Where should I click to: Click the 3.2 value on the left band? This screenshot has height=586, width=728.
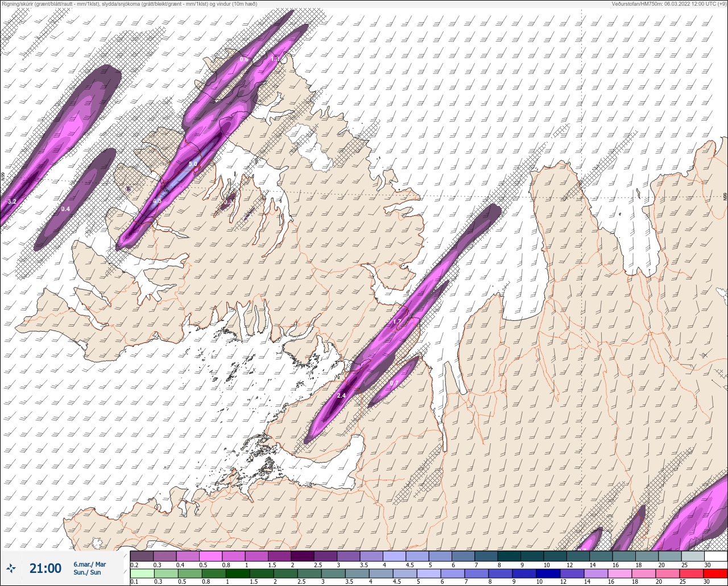[x=12, y=202]
